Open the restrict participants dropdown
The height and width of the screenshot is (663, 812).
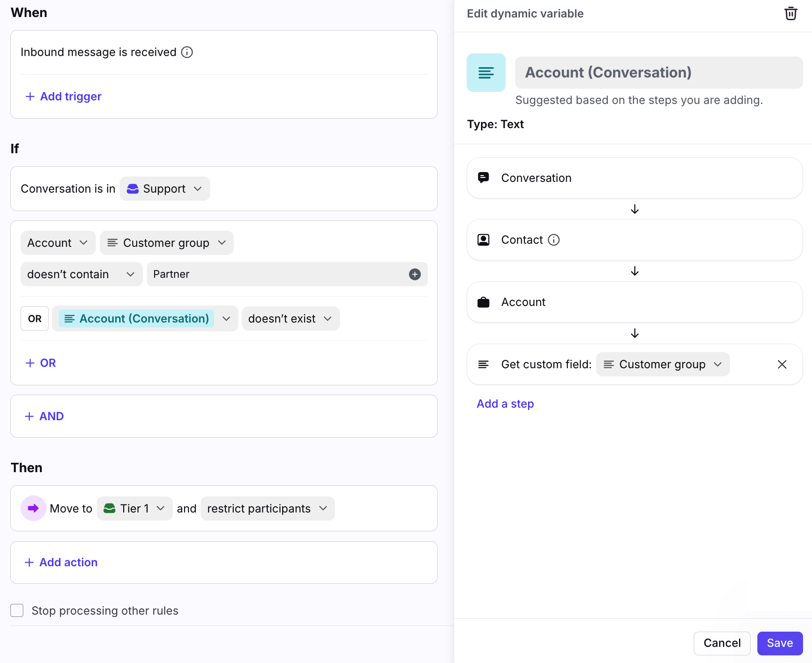click(267, 508)
